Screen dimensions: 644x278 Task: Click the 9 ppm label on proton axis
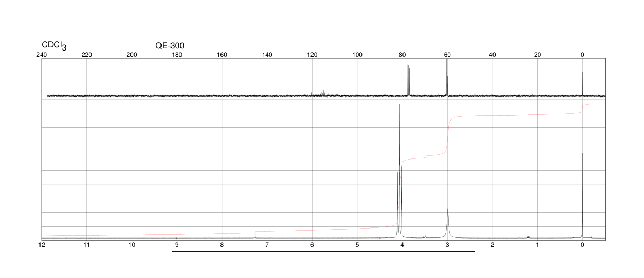pos(177,245)
